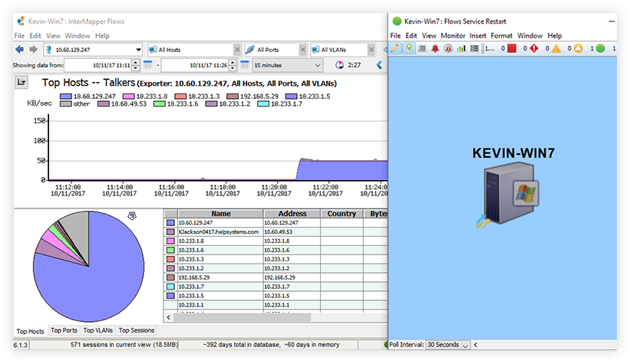This screenshot has height=364, width=630.
Task: Clear the All VLANs filter
Action: pos(371,50)
